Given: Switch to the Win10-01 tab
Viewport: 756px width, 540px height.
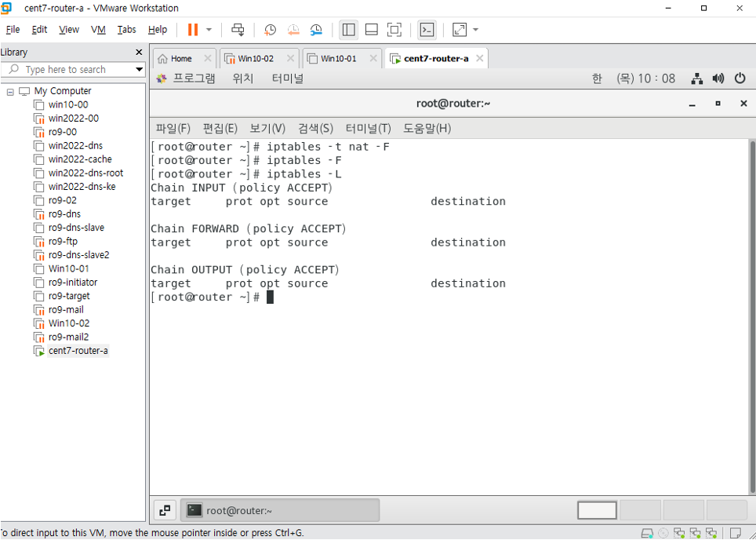Looking at the screenshot, I should [x=339, y=58].
